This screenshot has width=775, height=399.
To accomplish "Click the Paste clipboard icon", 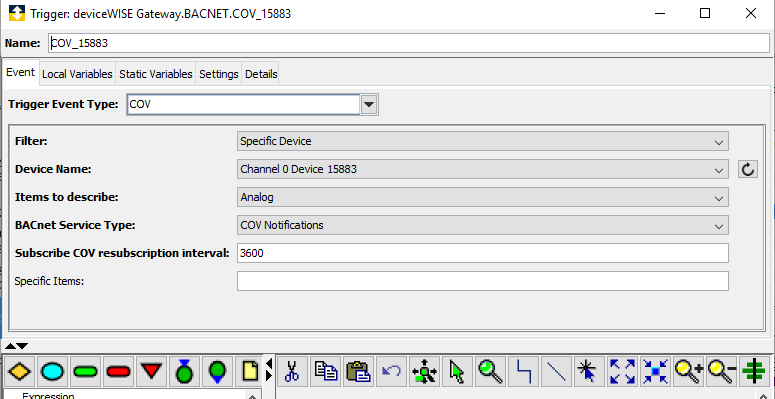I will click(x=358, y=371).
